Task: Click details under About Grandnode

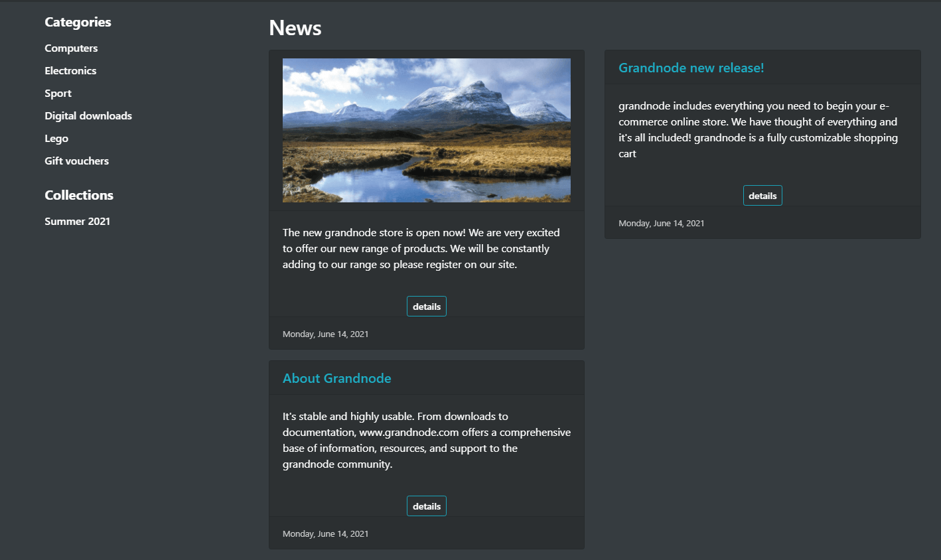Action: coord(427,506)
